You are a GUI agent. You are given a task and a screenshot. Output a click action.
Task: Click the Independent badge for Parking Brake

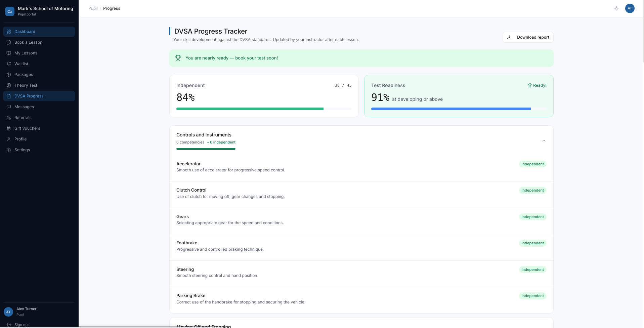532,296
